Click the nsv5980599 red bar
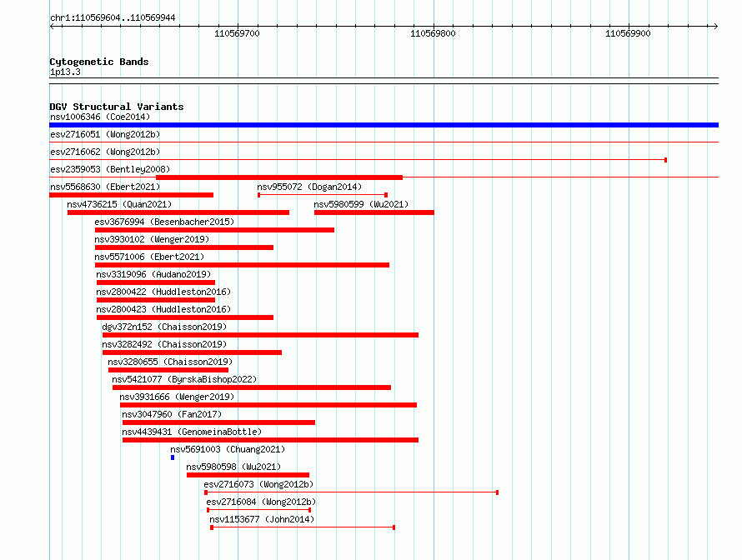 (374, 212)
